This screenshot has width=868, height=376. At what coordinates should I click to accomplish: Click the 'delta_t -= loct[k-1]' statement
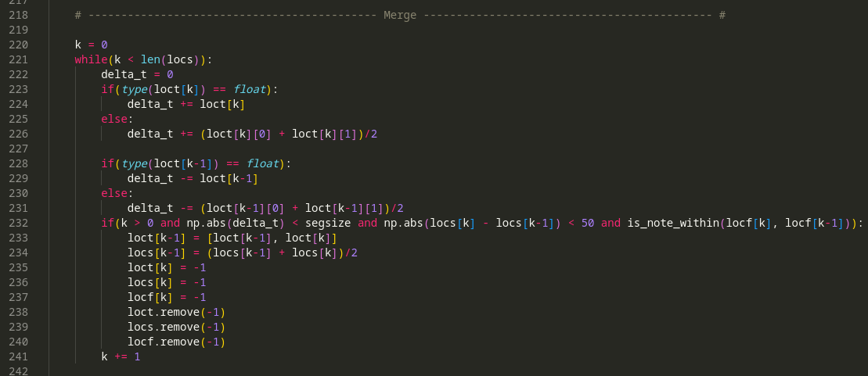pos(193,178)
